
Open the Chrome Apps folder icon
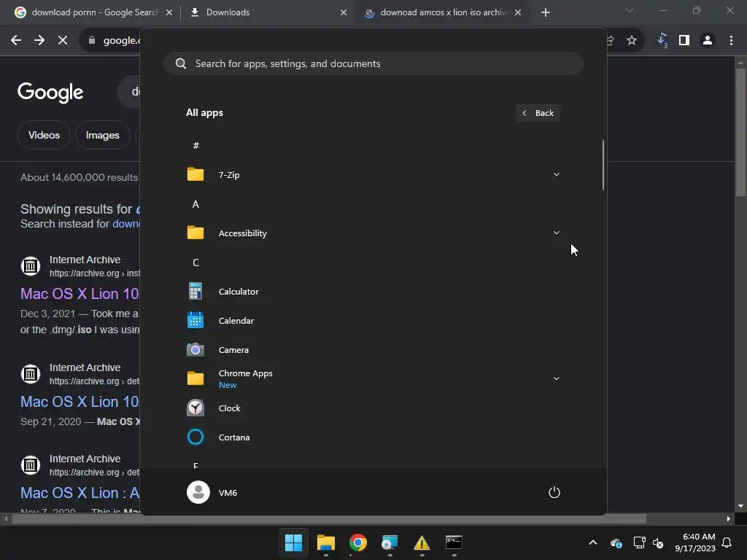[196, 378]
